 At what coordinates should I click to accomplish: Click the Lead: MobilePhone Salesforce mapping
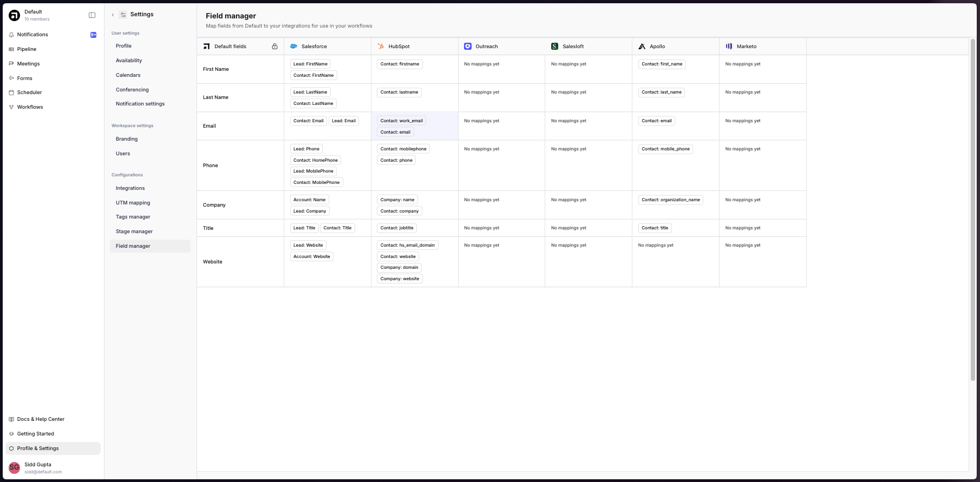[313, 171]
